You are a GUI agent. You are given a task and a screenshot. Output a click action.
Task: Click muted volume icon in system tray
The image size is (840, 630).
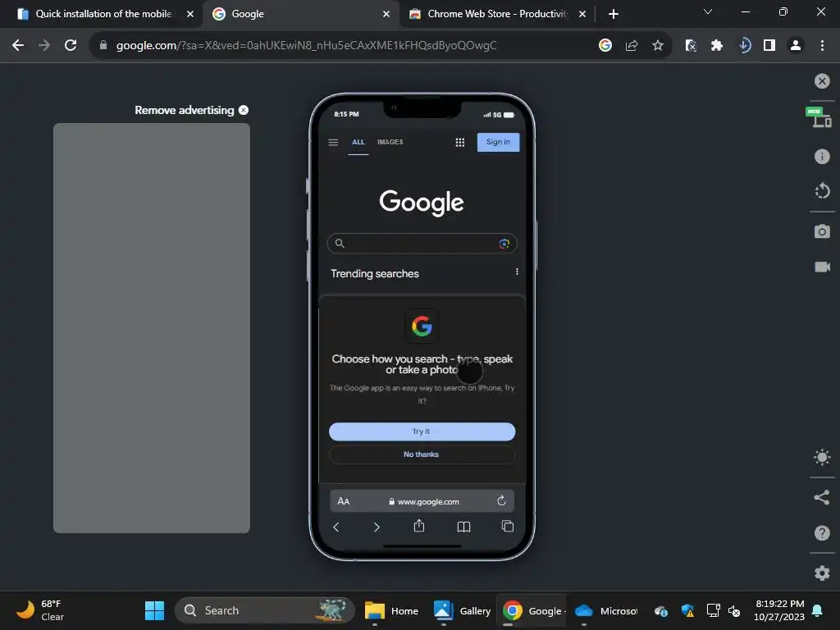[734, 610]
